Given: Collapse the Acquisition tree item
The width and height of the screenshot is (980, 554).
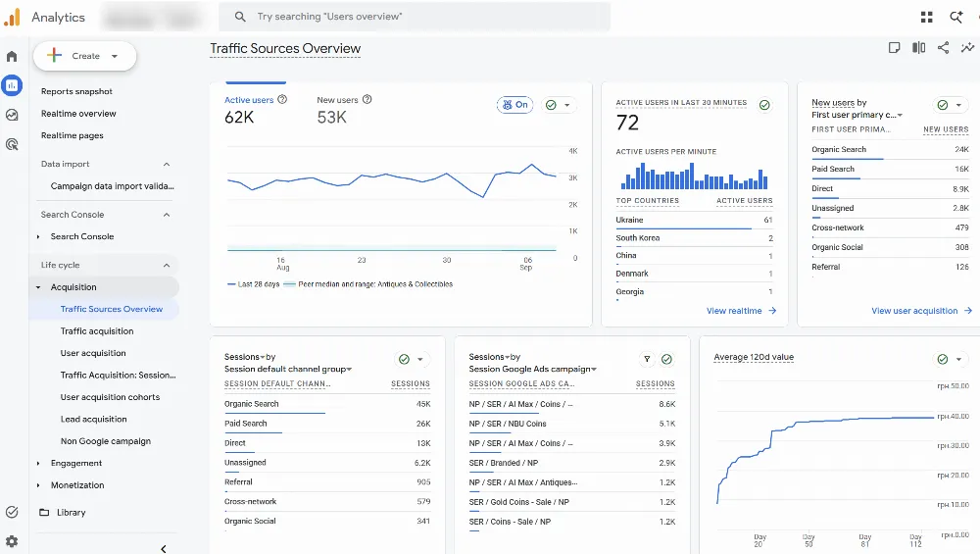Looking at the screenshot, I should coord(38,287).
